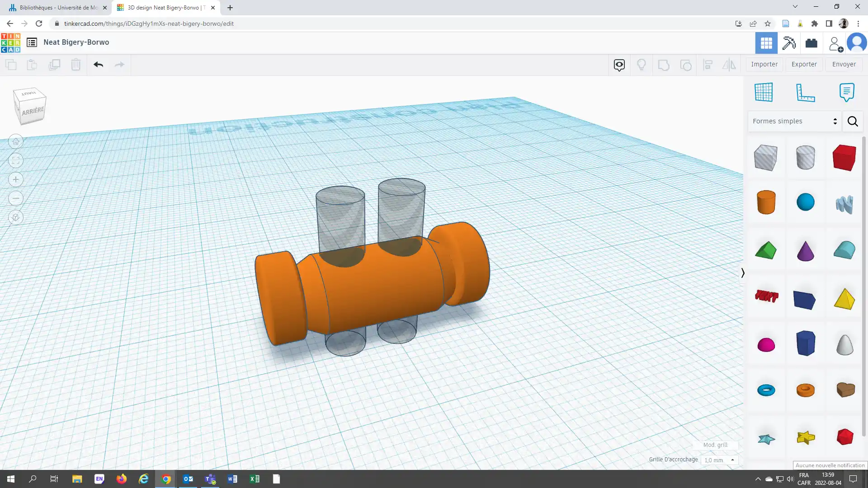
Task: Open the Bricks mode icon
Action: [811, 43]
